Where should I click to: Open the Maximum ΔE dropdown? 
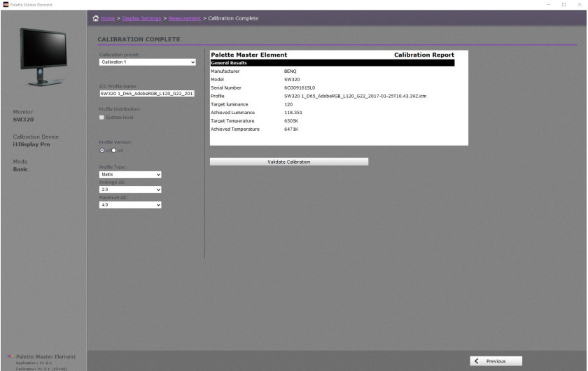(130, 205)
